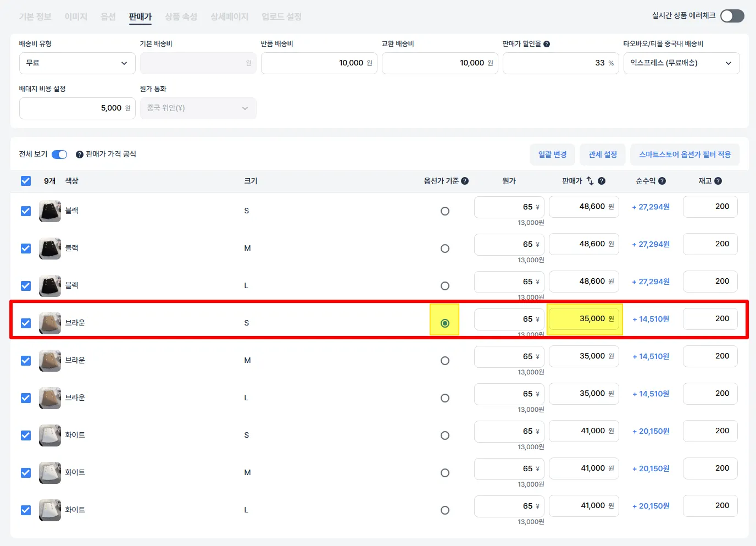Click the 블랙 M 판매가 field
Screen dimensions: 756x546
(584, 244)
